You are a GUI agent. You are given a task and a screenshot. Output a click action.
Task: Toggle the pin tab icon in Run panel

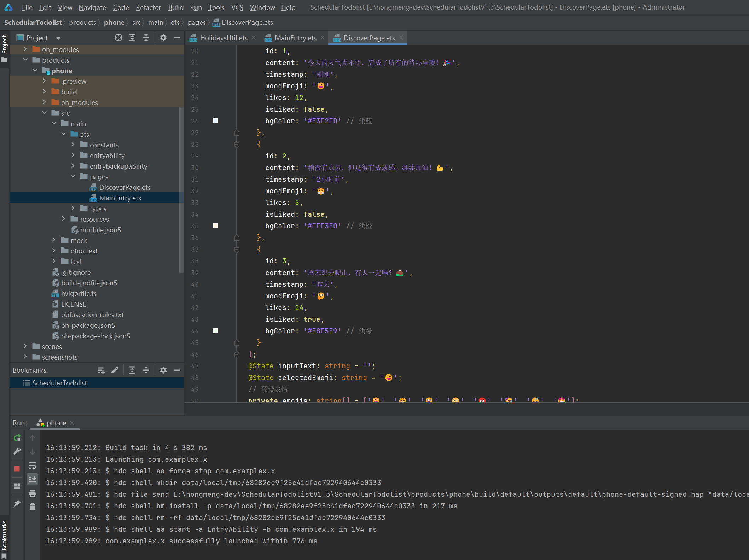tap(17, 503)
